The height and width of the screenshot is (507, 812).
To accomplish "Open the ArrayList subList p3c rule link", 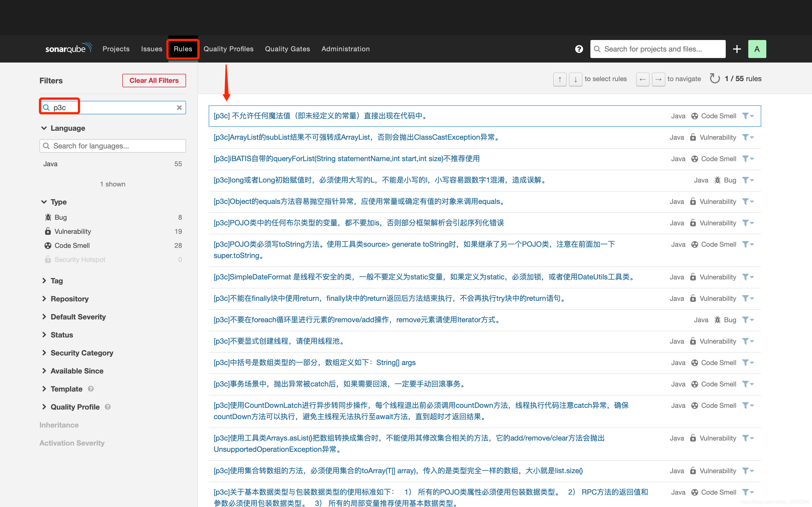I will [x=357, y=137].
